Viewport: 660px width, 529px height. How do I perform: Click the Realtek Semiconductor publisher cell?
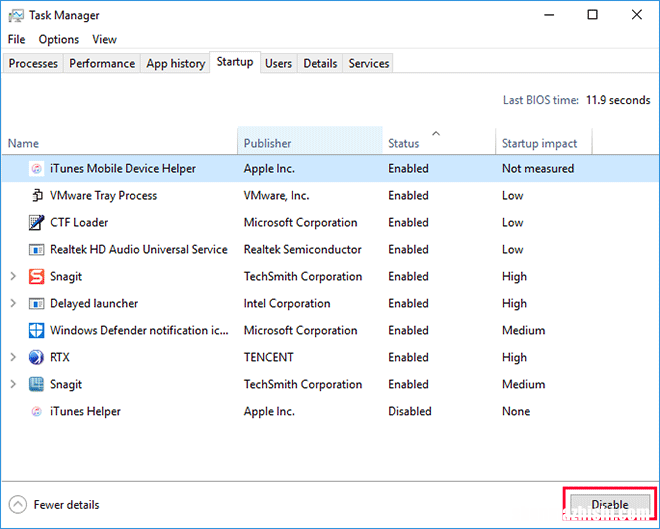(303, 250)
